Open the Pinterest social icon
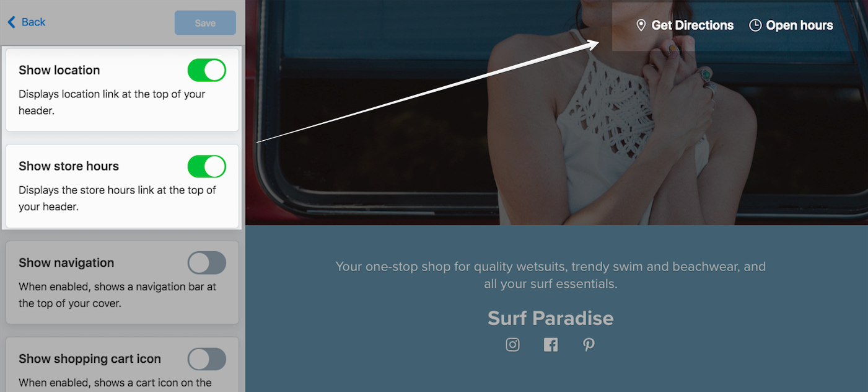The image size is (868, 392). click(x=589, y=345)
